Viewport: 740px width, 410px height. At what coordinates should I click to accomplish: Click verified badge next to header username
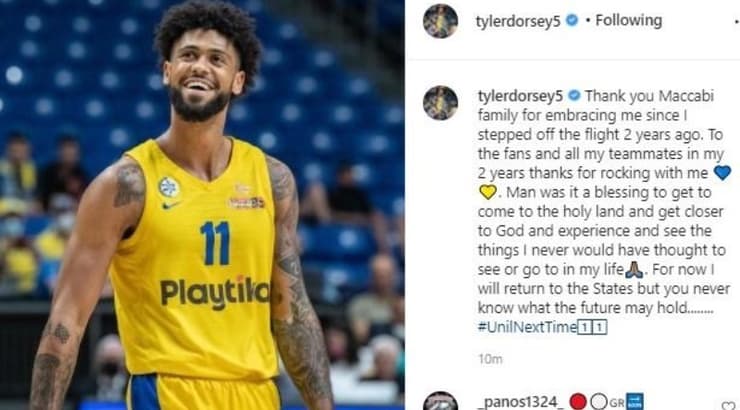(572, 20)
